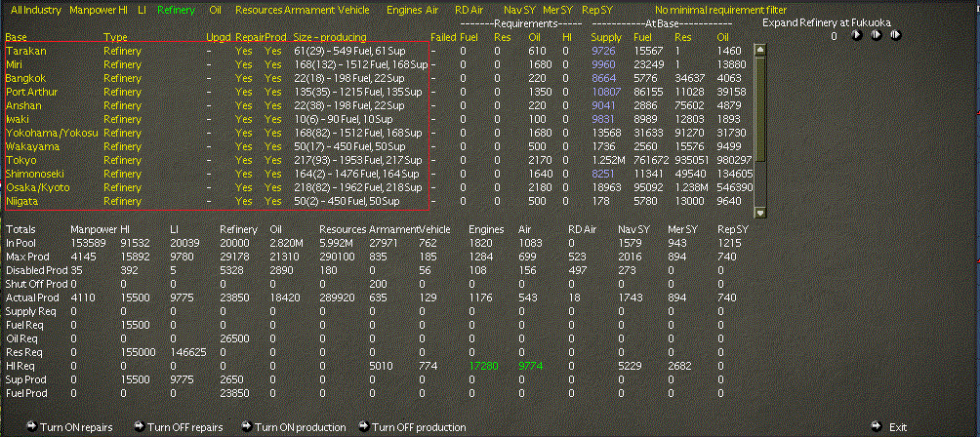Filter list by Engines
This screenshot has height=437, width=980.
[x=404, y=10]
